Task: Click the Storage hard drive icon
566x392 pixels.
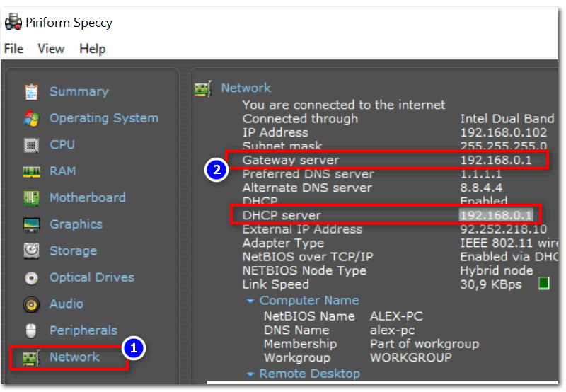Action: (31, 251)
